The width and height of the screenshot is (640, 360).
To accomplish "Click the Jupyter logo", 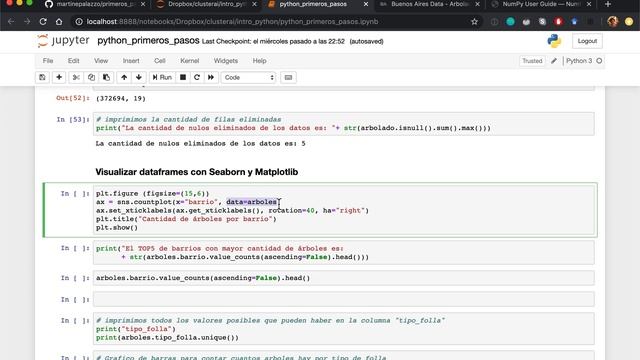I will click(x=63, y=41).
